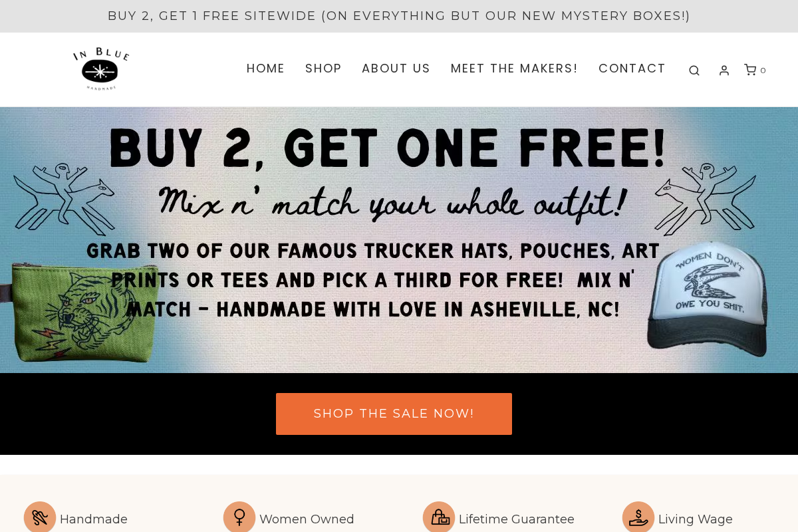Open the SHOP menu
Viewport: 798px width, 532px height.
(x=323, y=68)
